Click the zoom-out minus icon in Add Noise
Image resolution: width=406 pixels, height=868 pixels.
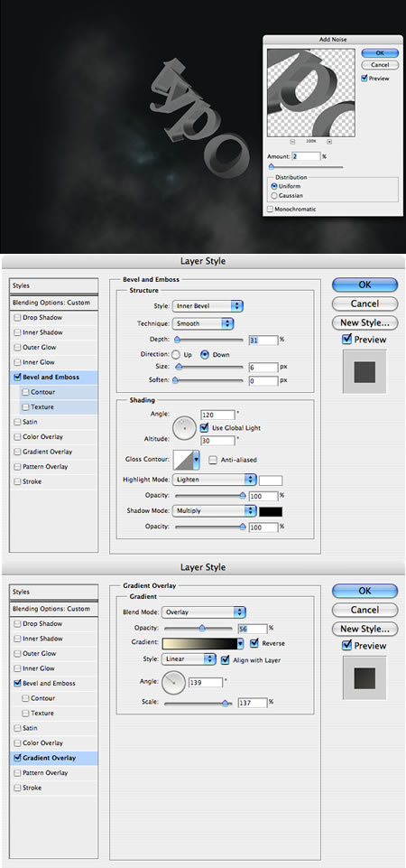click(292, 142)
